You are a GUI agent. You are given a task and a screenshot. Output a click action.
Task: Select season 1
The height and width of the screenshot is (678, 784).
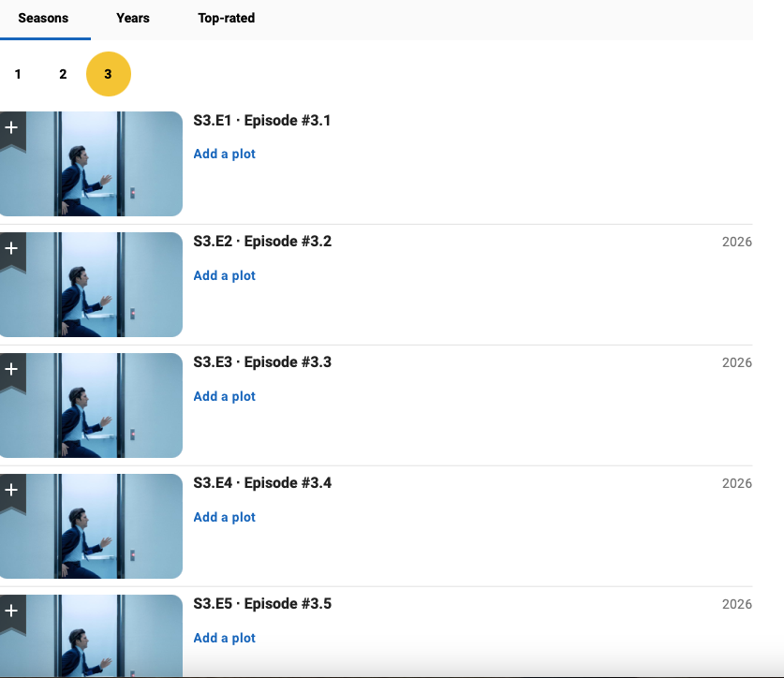tap(18, 74)
